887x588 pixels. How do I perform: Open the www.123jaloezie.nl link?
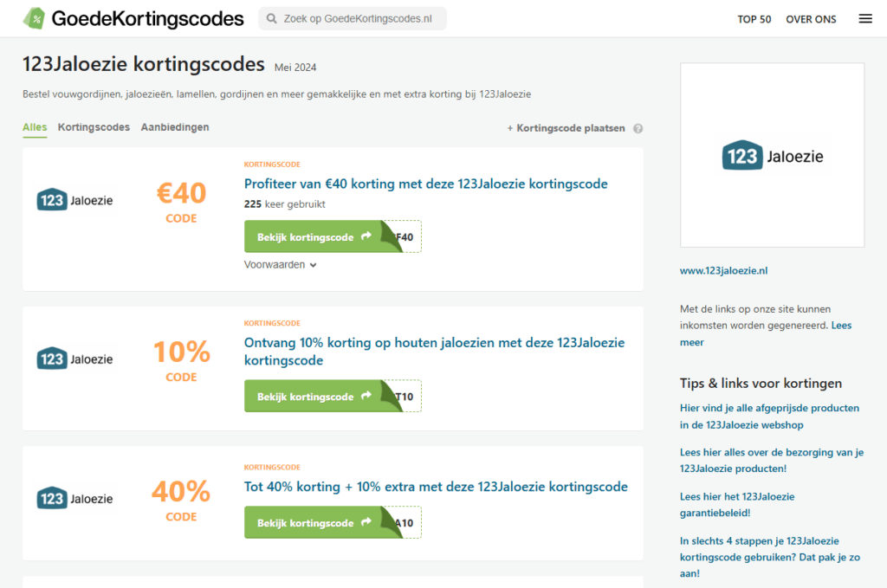[723, 270]
